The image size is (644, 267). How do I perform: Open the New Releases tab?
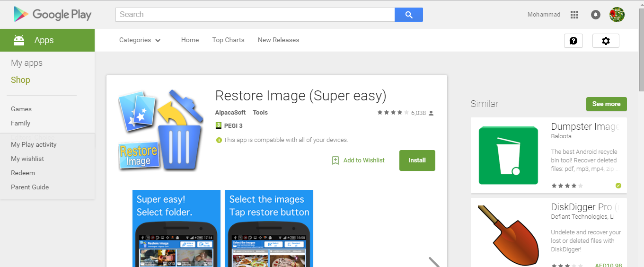tap(278, 40)
